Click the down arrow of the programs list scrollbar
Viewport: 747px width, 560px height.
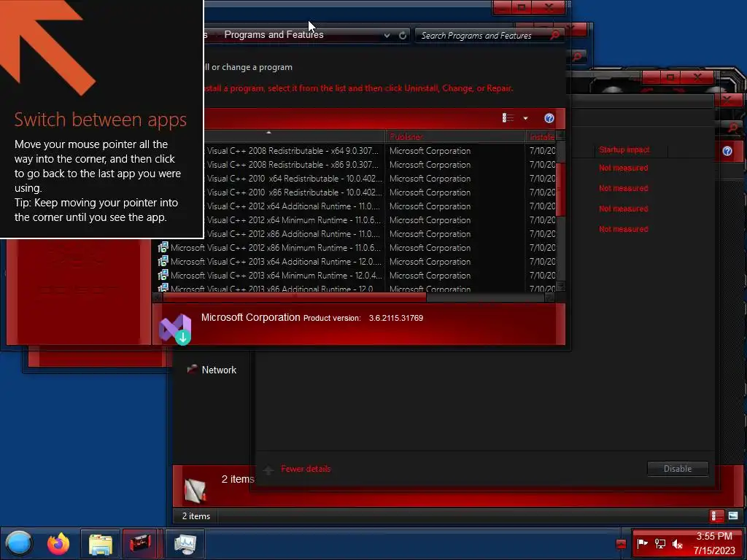tap(561, 286)
